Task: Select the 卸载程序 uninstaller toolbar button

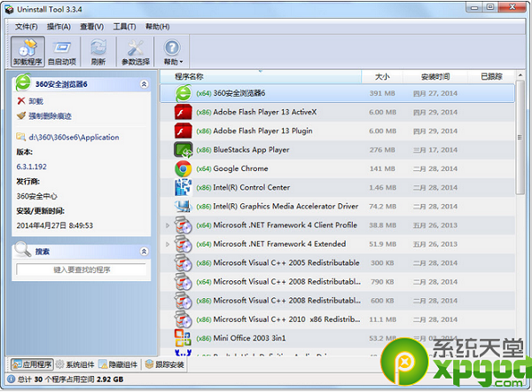Action: [x=27, y=51]
